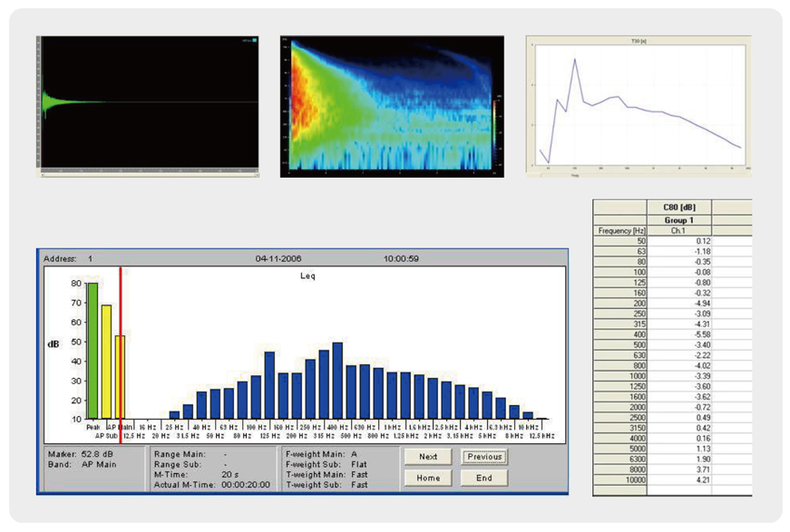Click the horizontal scrollbar under waveform view
Viewport: 790px width, 532px height.
pyautogui.click(x=150, y=175)
